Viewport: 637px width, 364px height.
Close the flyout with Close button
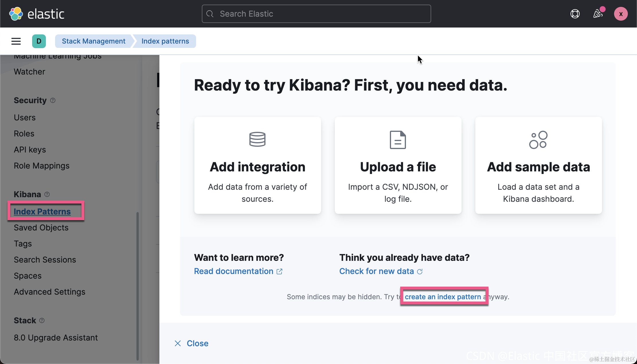192,343
